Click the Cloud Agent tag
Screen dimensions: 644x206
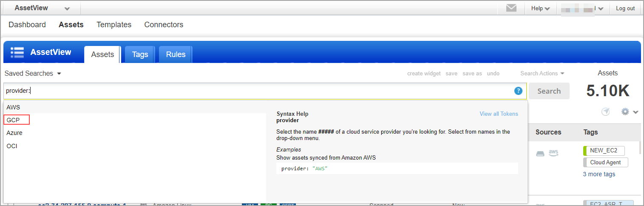(606, 162)
